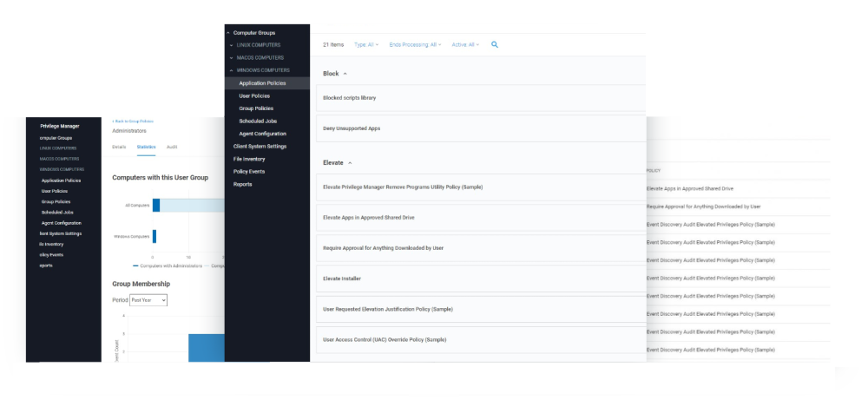This screenshot has width=868, height=400.
Task: Collapse the Computer Groups tree caret
Action: coord(229,32)
